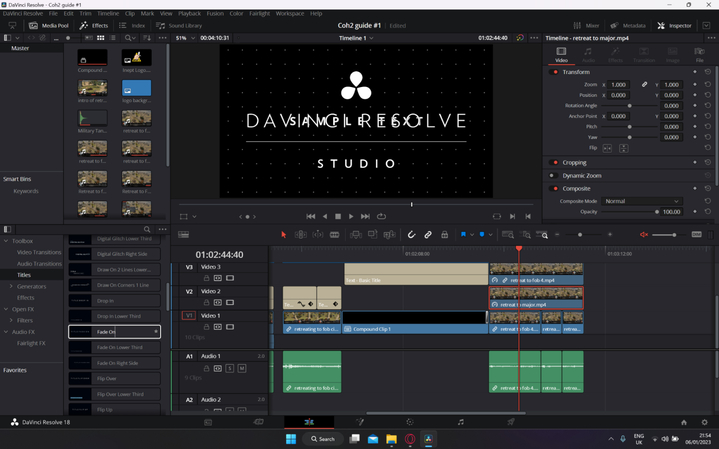Open the viewer zoom 51% dropdown
The width and height of the screenshot is (719, 449).
tap(185, 38)
